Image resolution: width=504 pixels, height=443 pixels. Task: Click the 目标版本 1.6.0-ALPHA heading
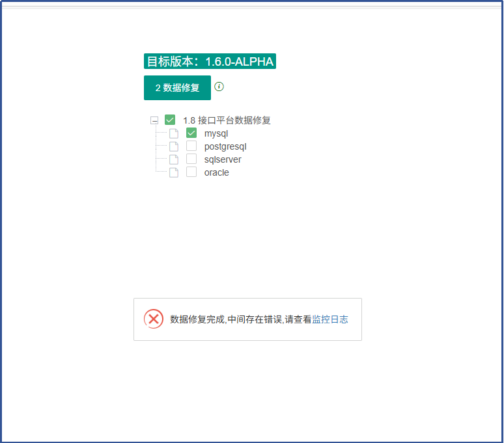point(210,61)
